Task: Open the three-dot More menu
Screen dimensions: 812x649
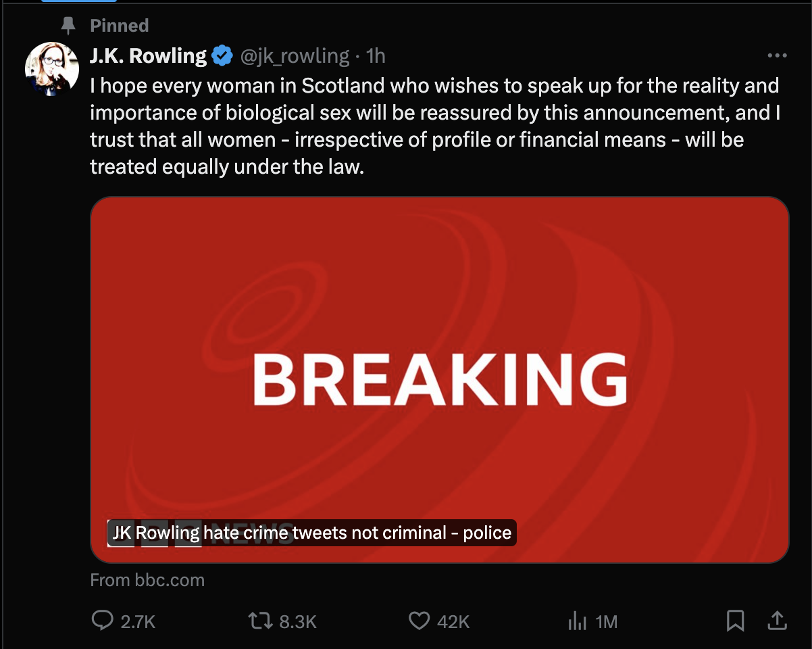Action: (778, 56)
